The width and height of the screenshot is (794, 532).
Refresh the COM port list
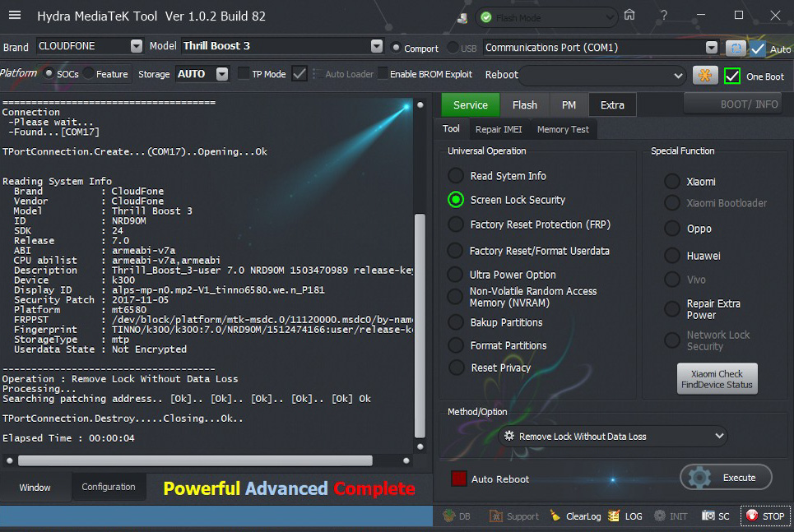click(x=735, y=49)
